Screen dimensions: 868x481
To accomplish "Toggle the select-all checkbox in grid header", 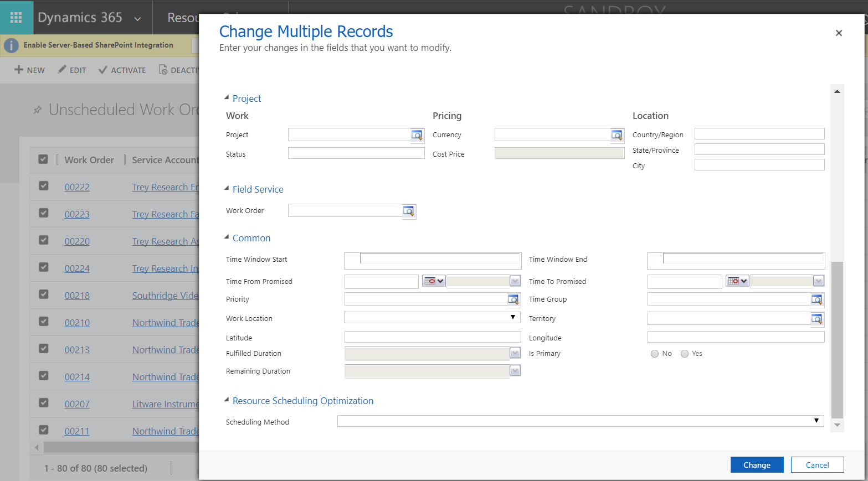I will (x=43, y=159).
